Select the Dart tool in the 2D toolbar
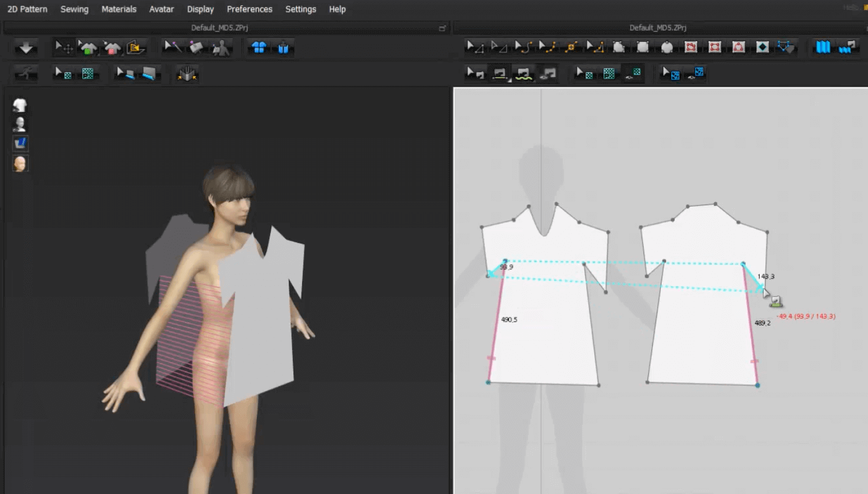The height and width of the screenshot is (494, 868). (763, 47)
